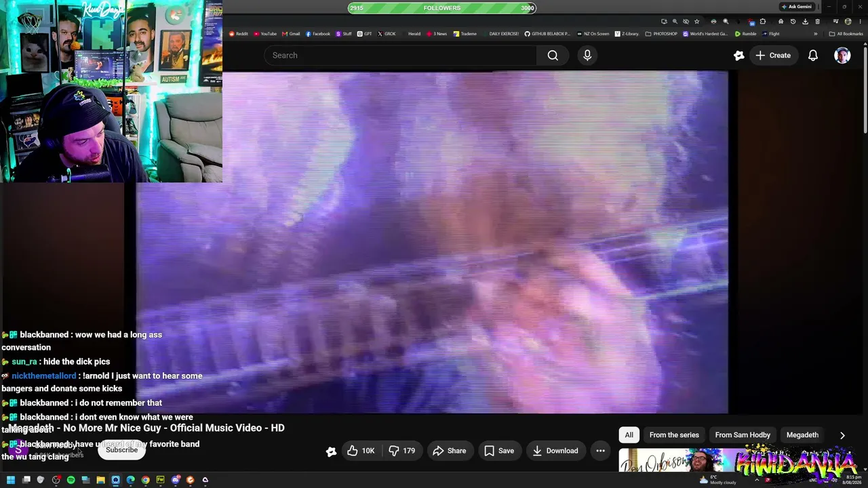Select the All filter chip
Screen dimensions: 868x488
(x=629, y=435)
